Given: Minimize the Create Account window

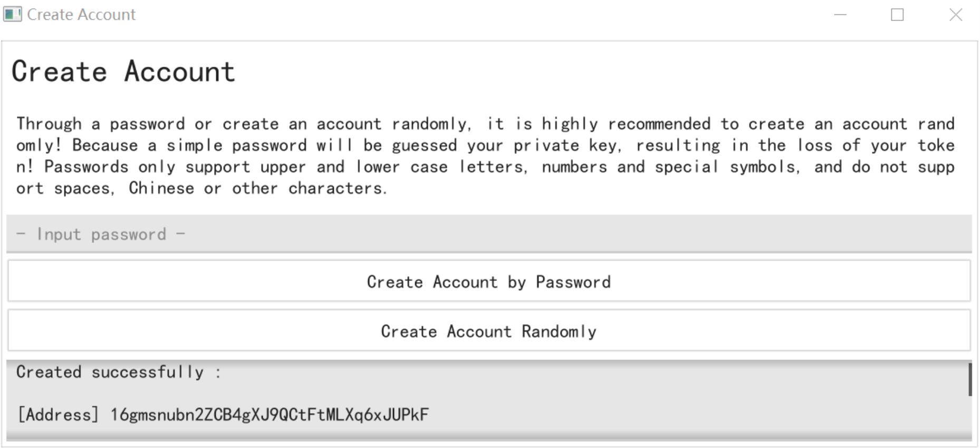Looking at the screenshot, I should tap(840, 15).
